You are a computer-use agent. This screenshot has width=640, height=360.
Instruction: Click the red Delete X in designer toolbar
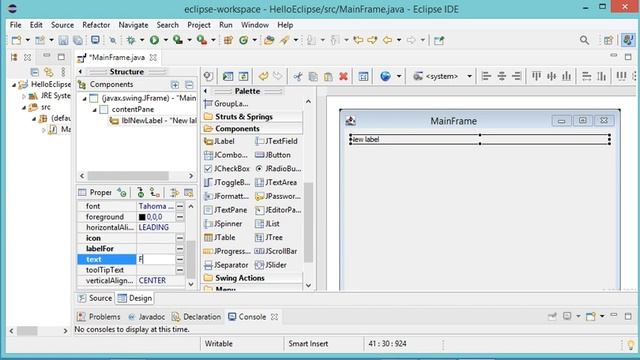pyautogui.click(x=343, y=76)
